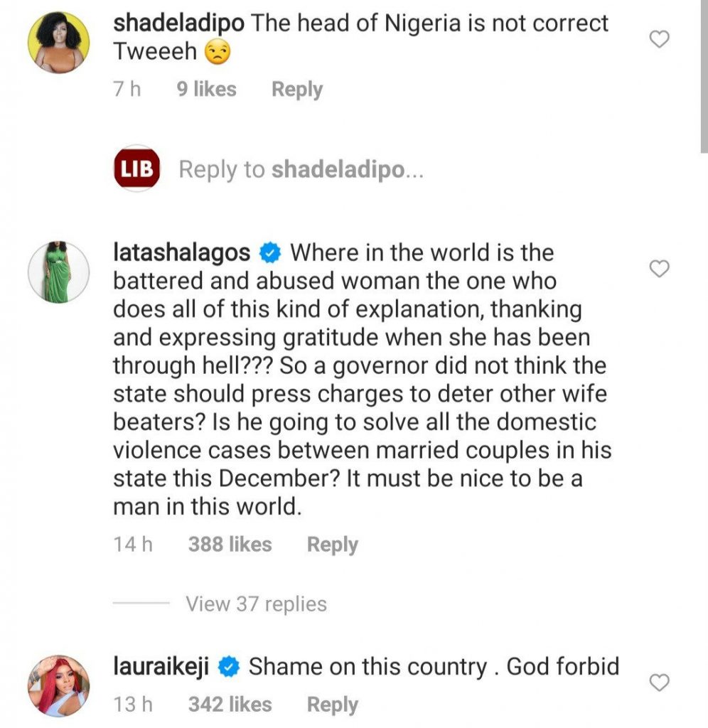Reply to shadeladipo's comment

[x=297, y=90]
